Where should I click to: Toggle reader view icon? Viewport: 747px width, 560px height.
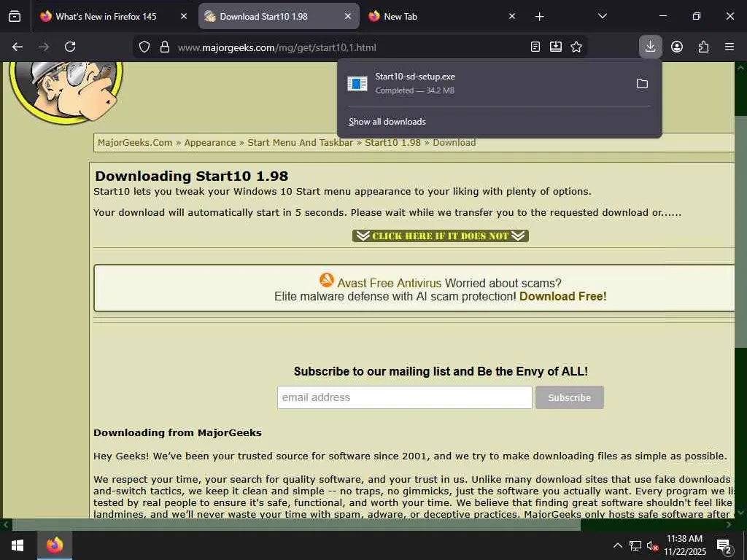pos(535,47)
